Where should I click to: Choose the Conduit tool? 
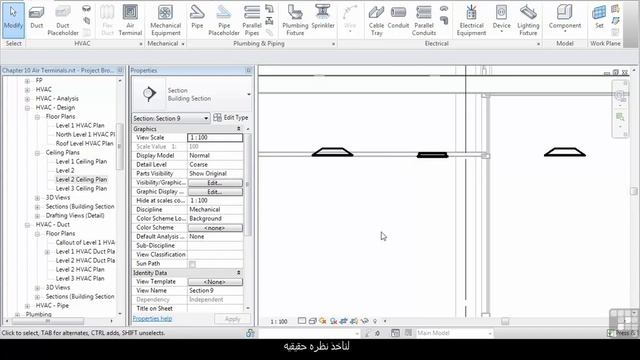(398, 18)
